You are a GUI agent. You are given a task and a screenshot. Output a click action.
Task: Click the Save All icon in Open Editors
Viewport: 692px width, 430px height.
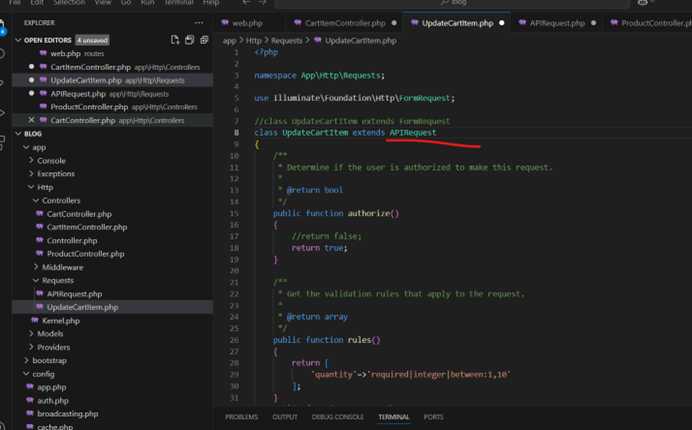click(x=189, y=40)
